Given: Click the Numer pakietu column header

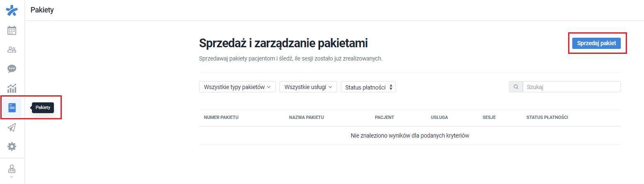Looking at the screenshot, I should pyautogui.click(x=221, y=118).
